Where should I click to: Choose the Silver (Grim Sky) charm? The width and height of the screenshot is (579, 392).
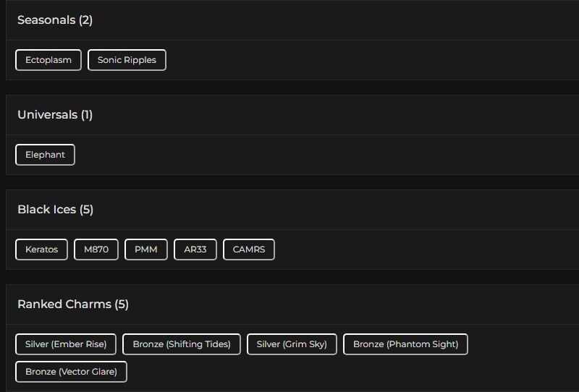(x=292, y=344)
